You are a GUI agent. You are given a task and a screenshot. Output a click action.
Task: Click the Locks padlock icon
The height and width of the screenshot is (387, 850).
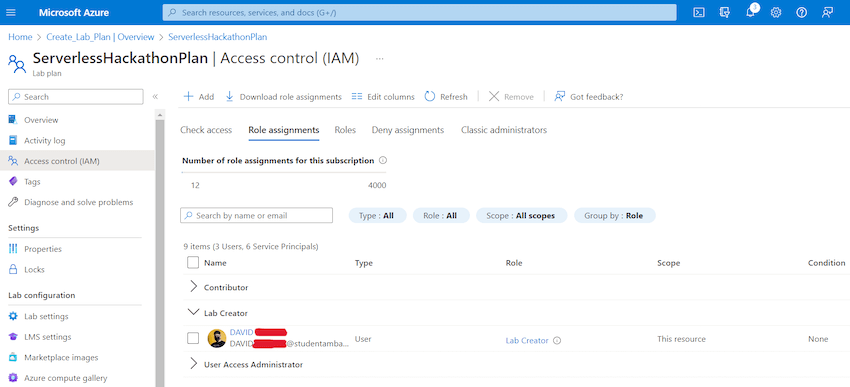[x=13, y=269]
